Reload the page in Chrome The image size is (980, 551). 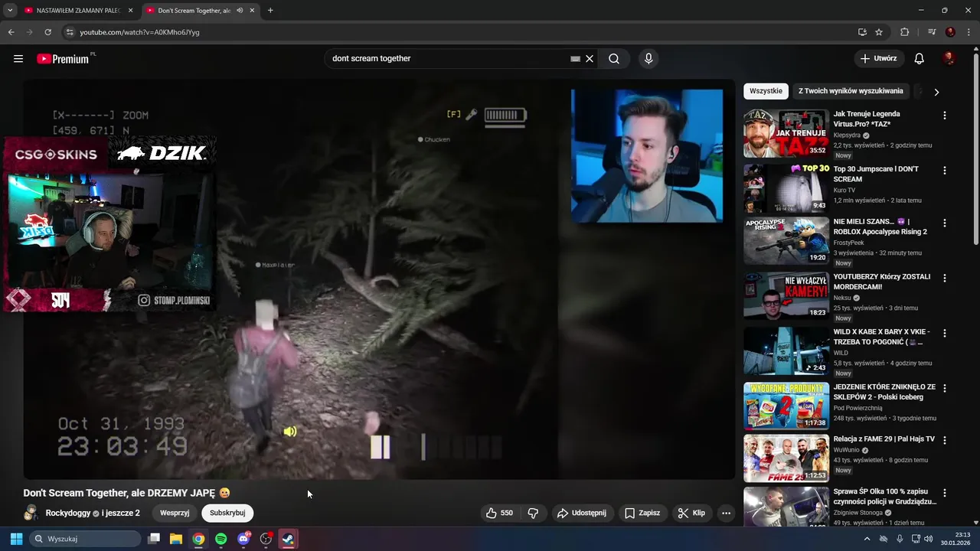tap(47, 32)
